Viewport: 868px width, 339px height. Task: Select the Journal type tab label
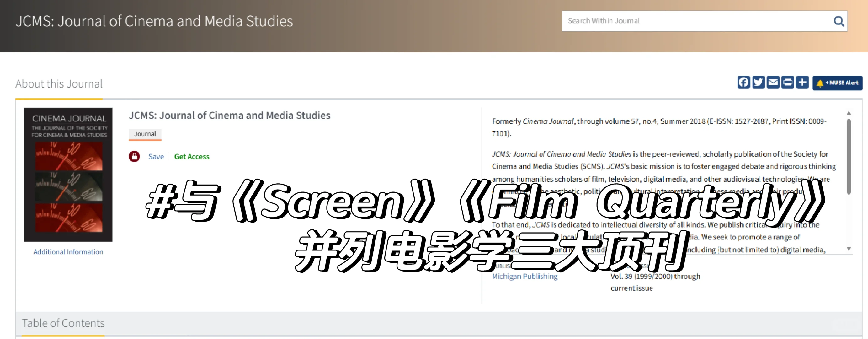(x=145, y=134)
